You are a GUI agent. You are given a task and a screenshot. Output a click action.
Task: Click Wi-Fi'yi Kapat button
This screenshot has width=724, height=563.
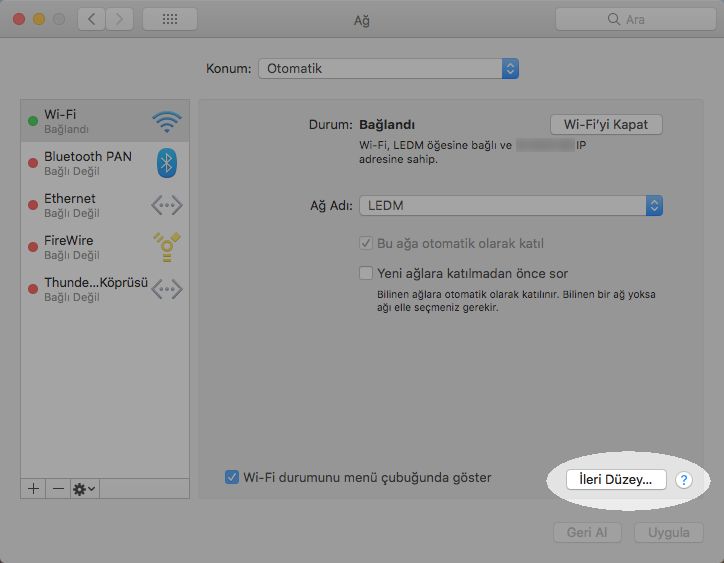coord(606,125)
